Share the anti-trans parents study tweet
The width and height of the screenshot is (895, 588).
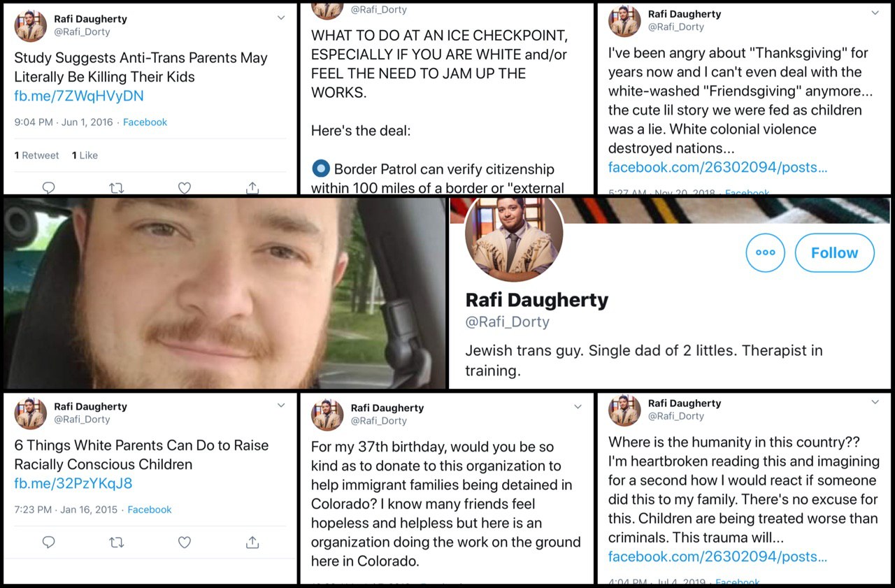pyautogui.click(x=252, y=187)
